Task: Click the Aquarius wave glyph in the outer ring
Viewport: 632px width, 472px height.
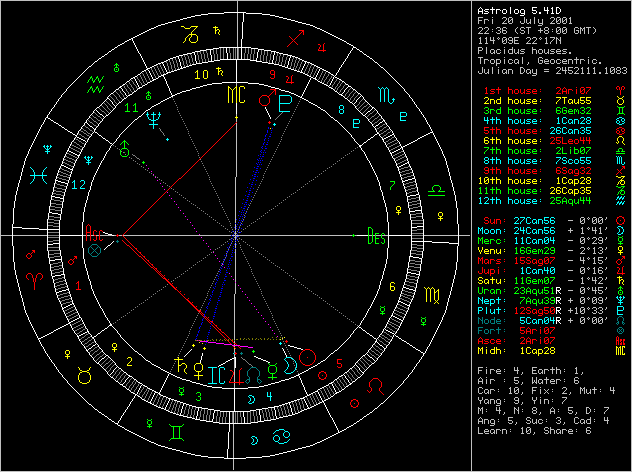Action: point(96,84)
